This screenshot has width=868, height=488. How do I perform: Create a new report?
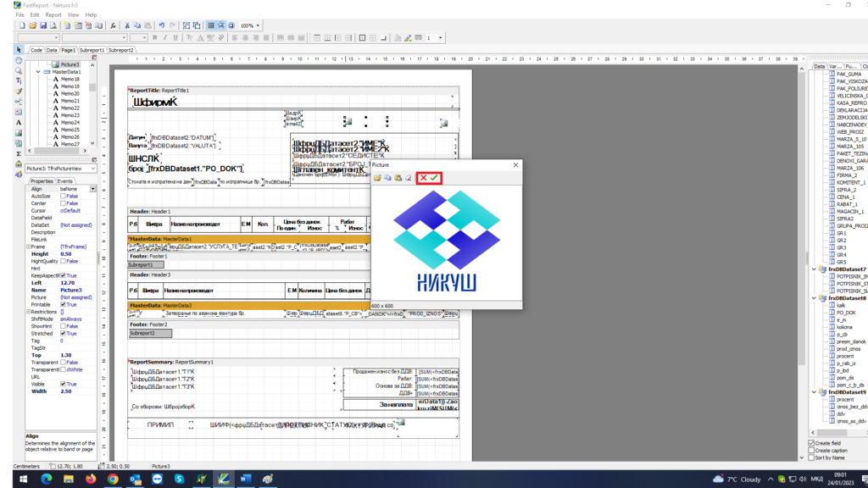click(x=22, y=25)
